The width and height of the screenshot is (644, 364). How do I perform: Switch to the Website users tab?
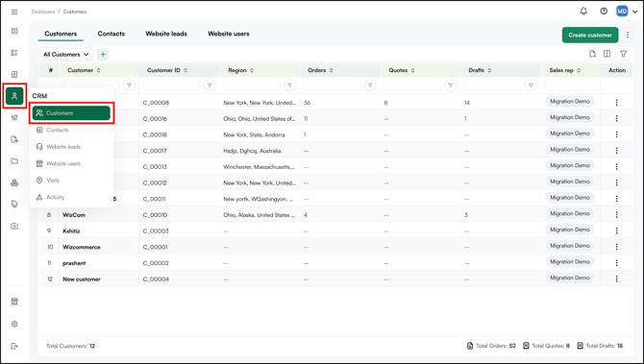coord(229,34)
